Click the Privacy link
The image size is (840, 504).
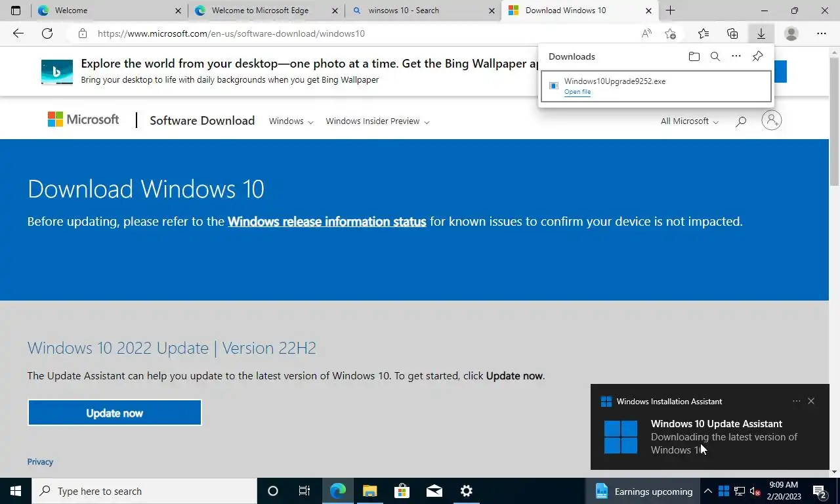click(40, 462)
